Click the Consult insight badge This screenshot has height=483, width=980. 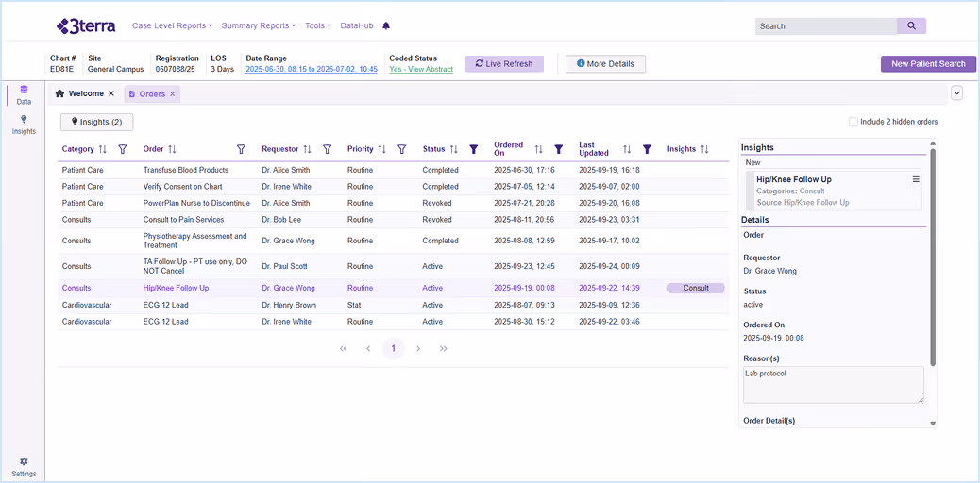pos(696,288)
